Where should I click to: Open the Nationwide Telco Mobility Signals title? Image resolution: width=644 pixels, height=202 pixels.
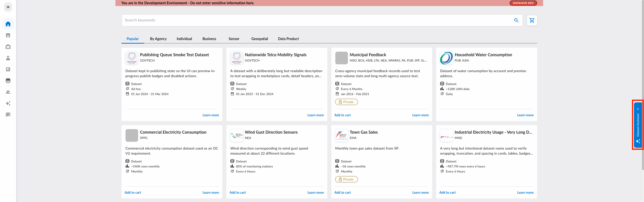tap(275, 55)
